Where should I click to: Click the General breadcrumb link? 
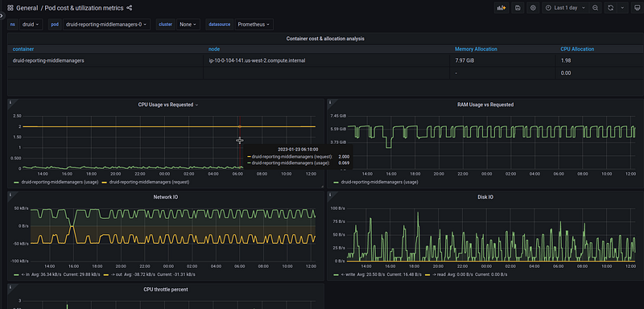(x=27, y=8)
